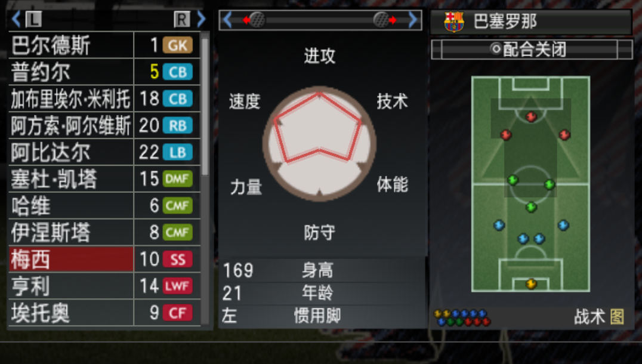
Task: Click the R shoulder button icon
Action: pyautogui.click(x=182, y=19)
